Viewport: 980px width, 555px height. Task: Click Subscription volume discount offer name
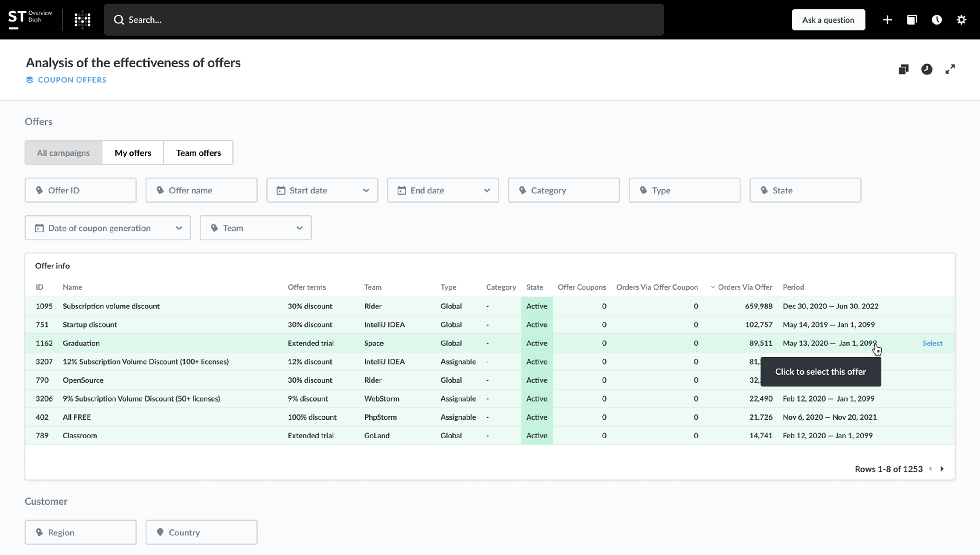tap(111, 306)
